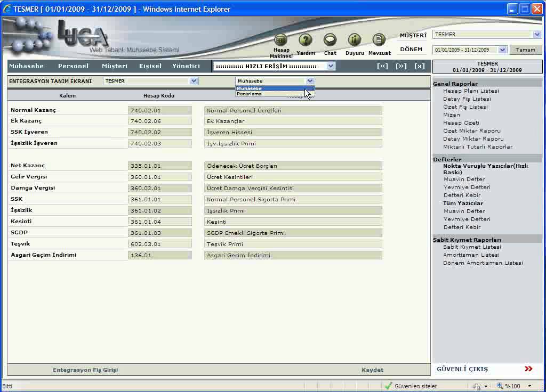
Task: Open the Mizan report link
Action: [x=452, y=115]
